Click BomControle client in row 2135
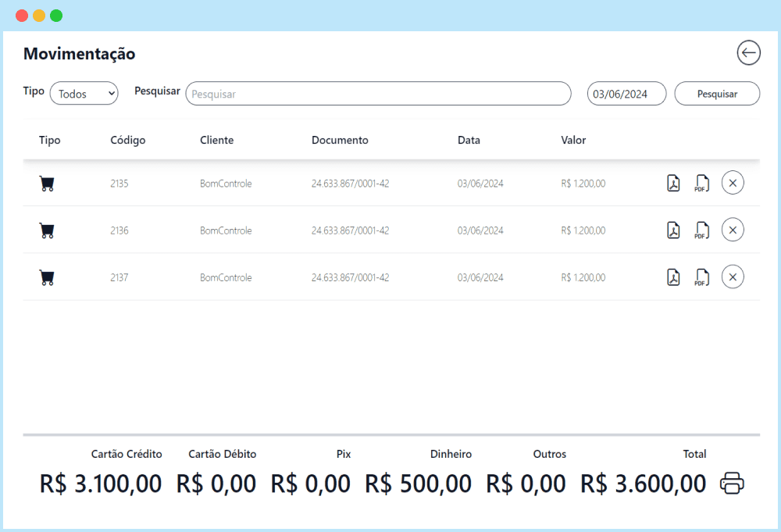 click(x=226, y=184)
